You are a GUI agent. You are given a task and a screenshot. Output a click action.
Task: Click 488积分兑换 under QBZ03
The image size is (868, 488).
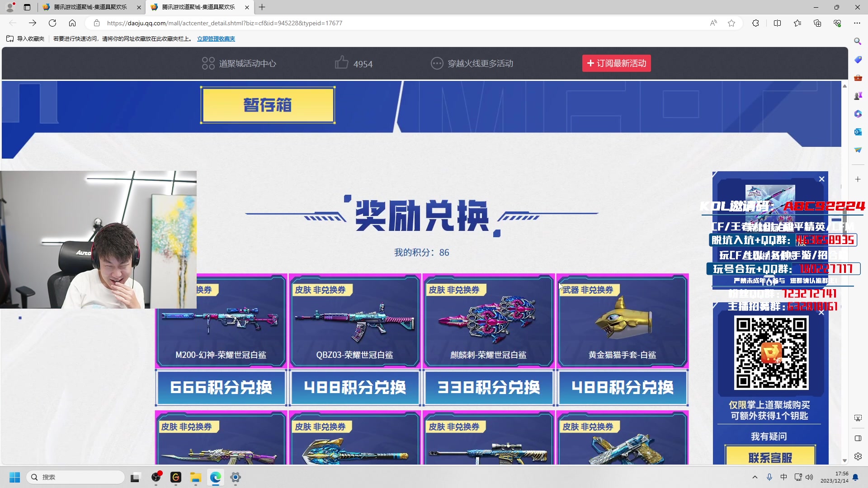pos(355,388)
